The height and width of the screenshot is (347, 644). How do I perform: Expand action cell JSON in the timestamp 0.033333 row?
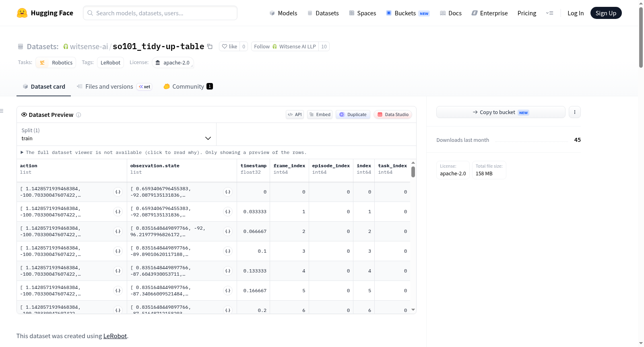tap(118, 212)
